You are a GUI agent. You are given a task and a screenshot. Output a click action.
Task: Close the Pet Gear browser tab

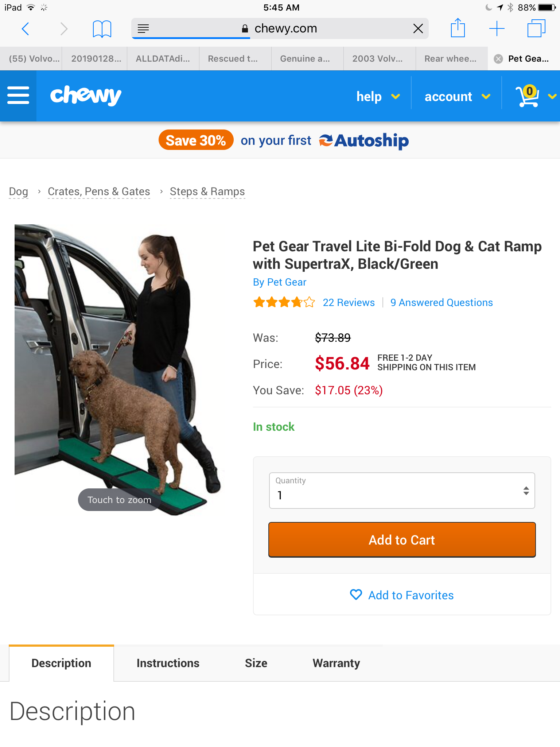click(x=498, y=59)
